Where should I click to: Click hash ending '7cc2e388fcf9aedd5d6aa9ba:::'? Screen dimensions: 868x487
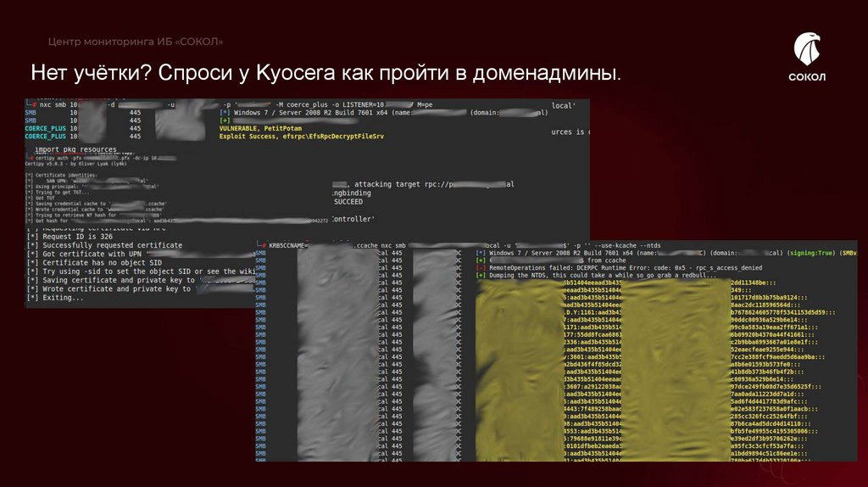[x=777, y=357]
